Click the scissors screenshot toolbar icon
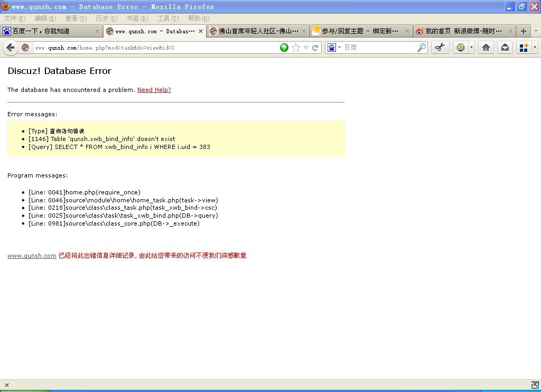Viewport: 541px width, 392px height. [x=440, y=48]
